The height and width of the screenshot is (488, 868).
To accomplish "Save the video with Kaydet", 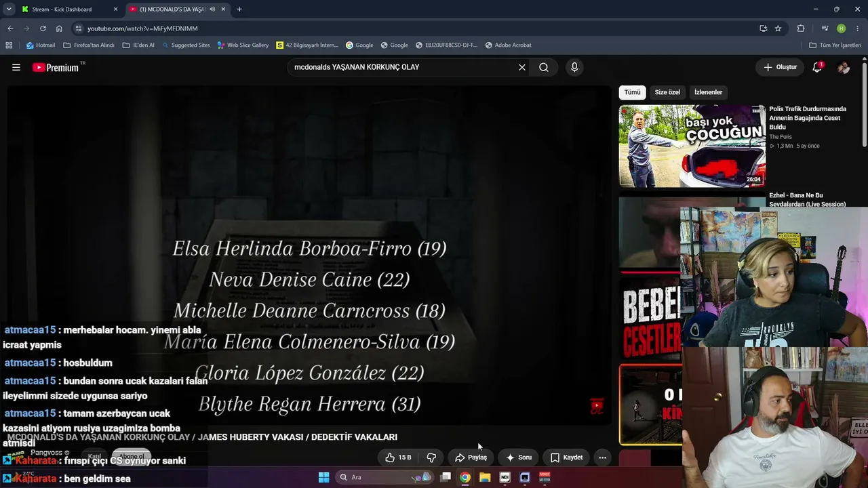I will pos(567,457).
